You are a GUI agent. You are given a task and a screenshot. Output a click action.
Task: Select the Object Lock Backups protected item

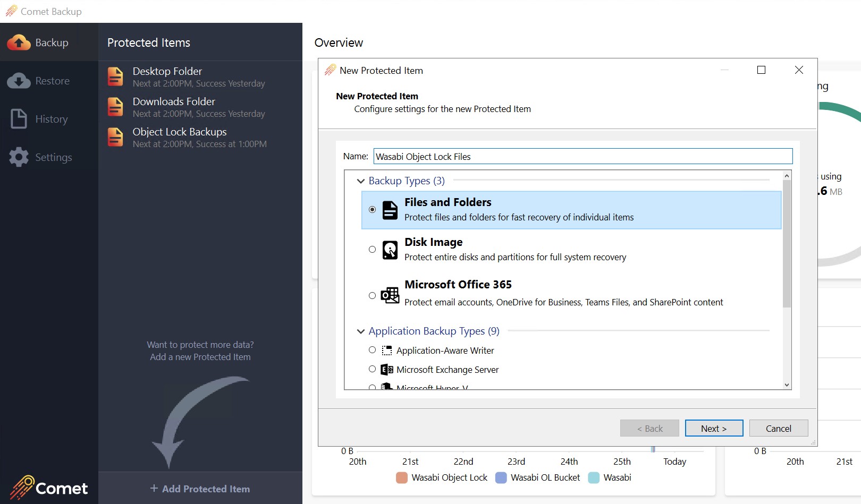pos(200,137)
